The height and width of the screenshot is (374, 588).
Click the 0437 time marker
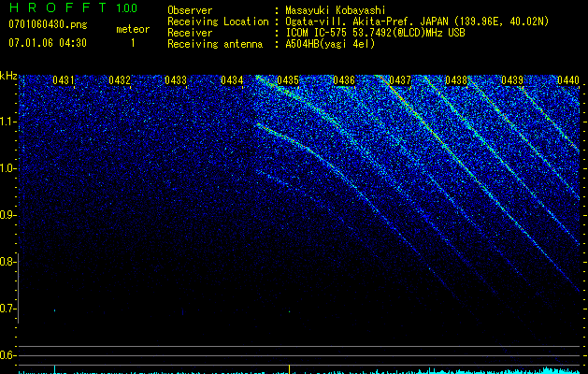point(400,80)
